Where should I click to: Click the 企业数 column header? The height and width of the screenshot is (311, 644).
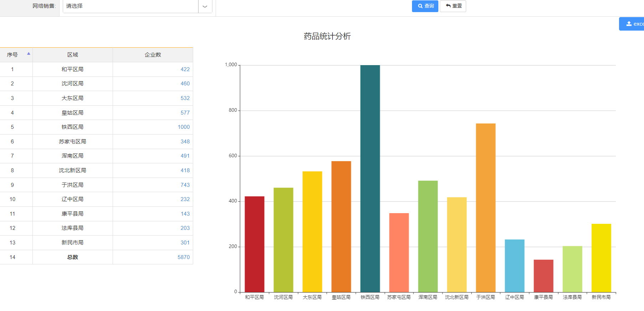coord(153,55)
